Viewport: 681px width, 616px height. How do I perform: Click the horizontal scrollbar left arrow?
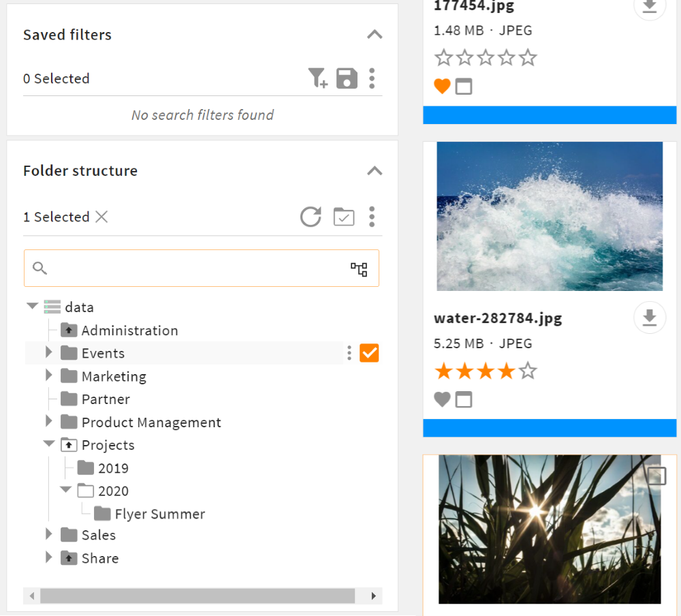point(32,596)
